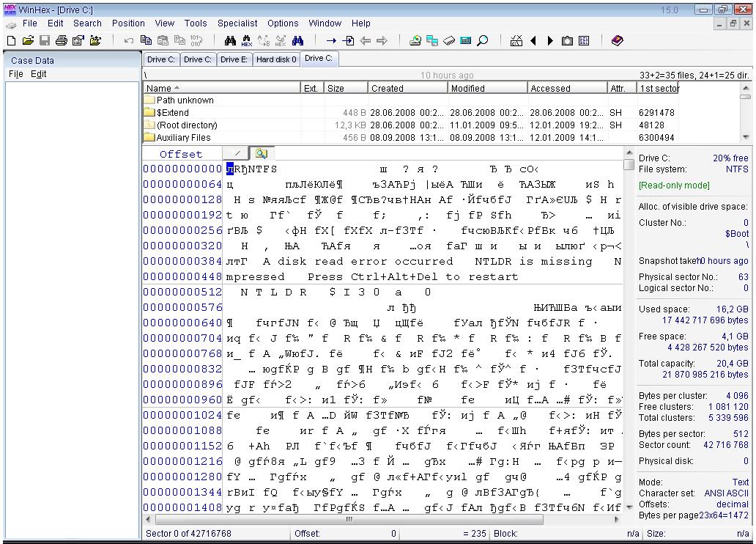Open the Edit menu in Case Data panel

tap(38, 74)
